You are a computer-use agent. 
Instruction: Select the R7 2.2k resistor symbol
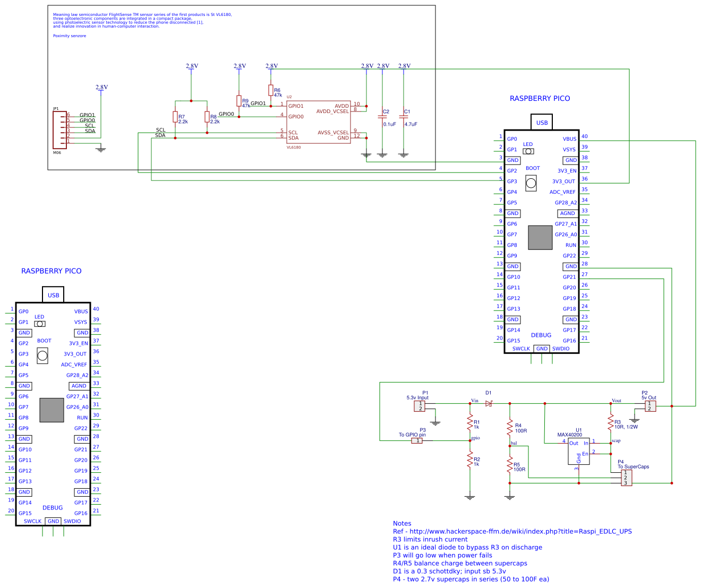175,117
